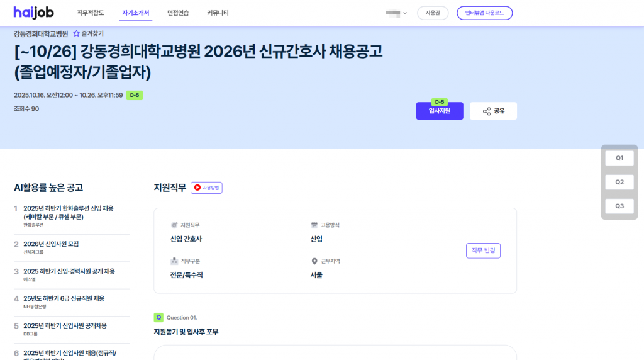Viewport: 644px width, 360px height.
Task: Click the share icon in 공유 button
Action: tap(486, 111)
